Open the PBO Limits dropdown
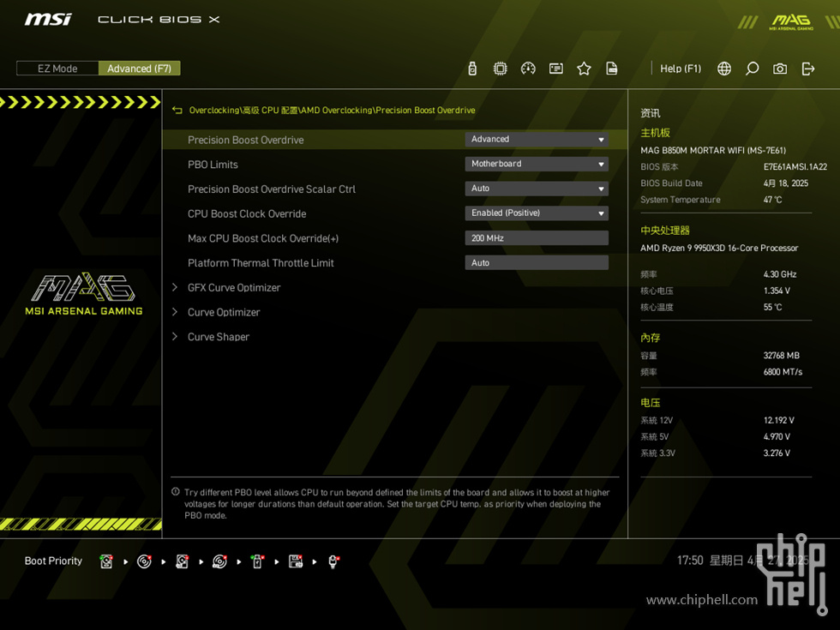Screen dimensions: 840x630 [x=537, y=164]
